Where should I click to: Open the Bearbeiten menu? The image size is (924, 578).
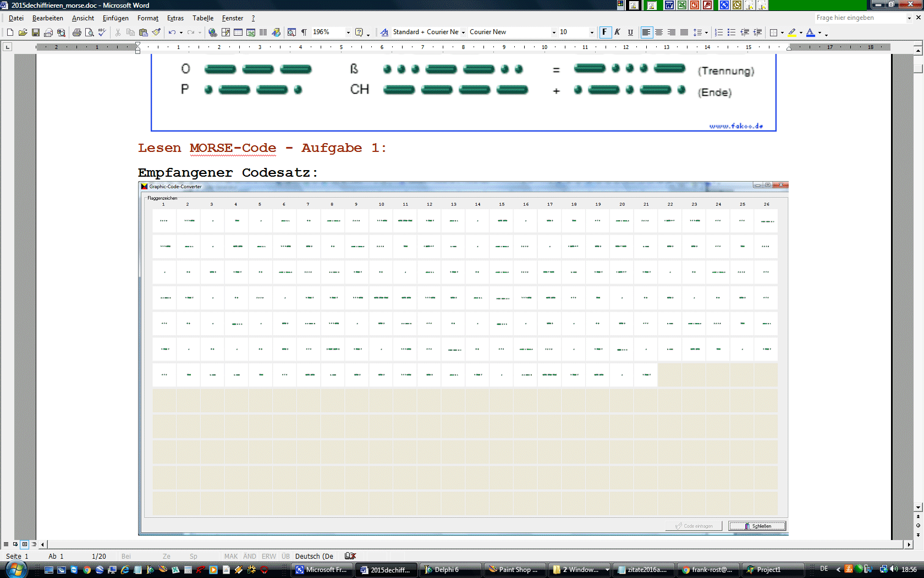click(x=48, y=18)
